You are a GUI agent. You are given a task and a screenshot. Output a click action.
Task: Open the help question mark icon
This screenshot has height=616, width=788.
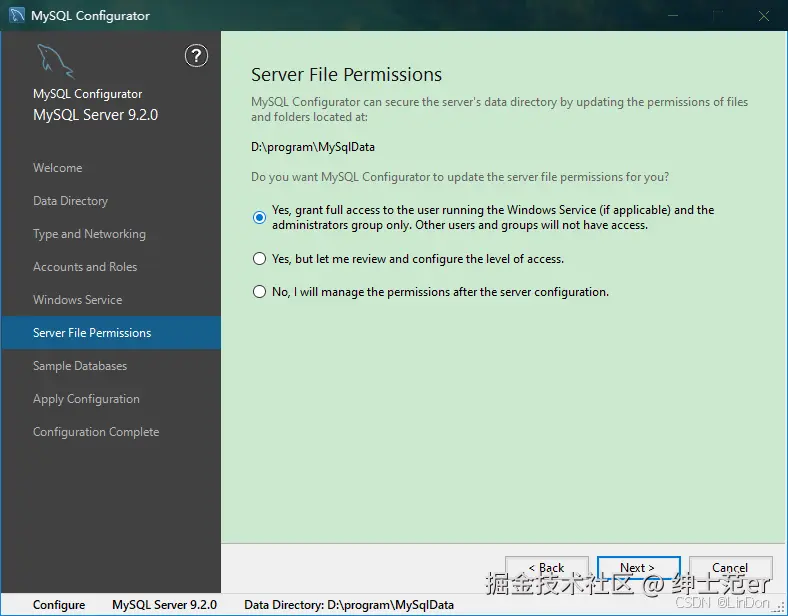click(196, 56)
